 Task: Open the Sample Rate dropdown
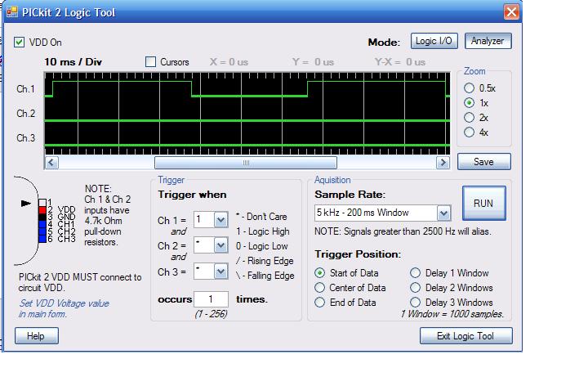(x=443, y=213)
